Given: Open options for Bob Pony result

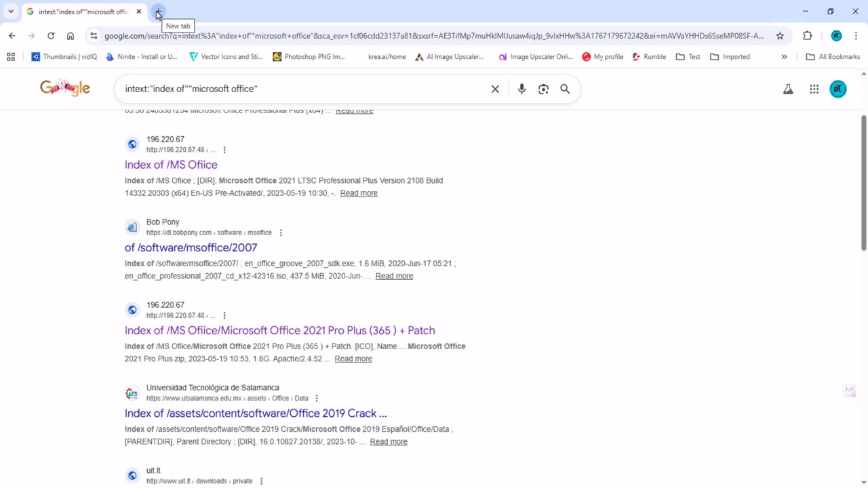Looking at the screenshot, I should point(281,232).
